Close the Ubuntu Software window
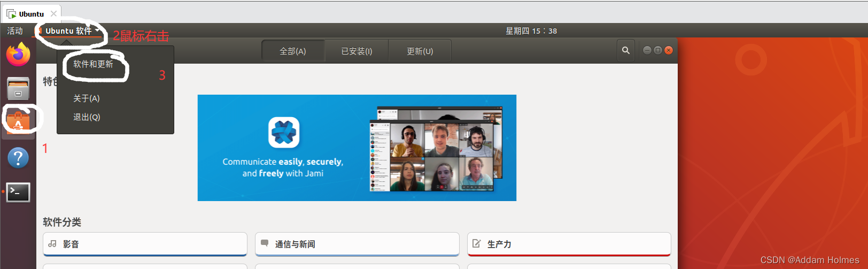The width and height of the screenshot is (868, 269). click(669, 50)
